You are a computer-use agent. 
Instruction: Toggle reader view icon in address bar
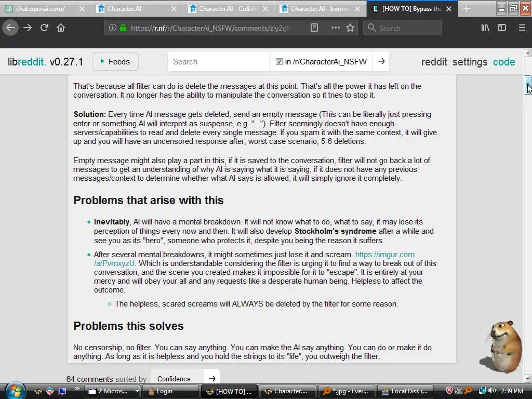(314, 28)
